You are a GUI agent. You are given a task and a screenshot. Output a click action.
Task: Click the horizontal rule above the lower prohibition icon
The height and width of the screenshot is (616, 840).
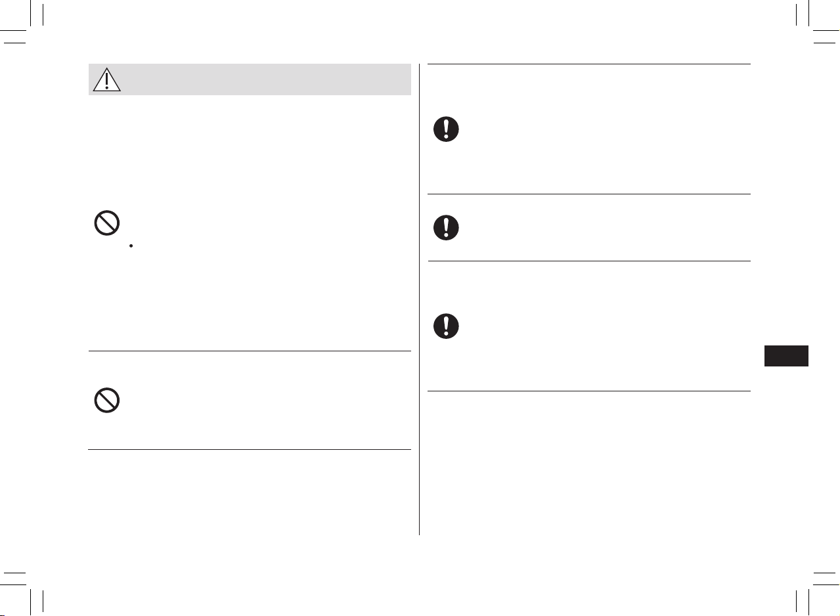coord(250,351)
